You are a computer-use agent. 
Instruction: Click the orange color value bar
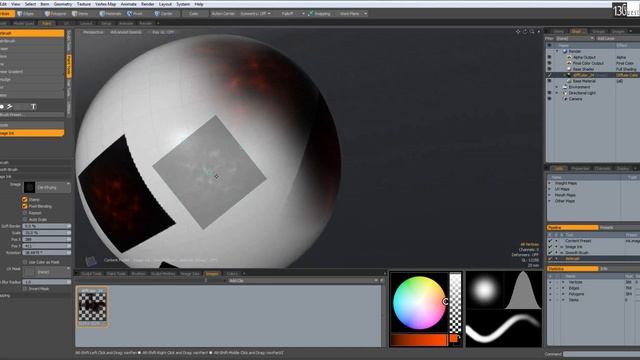[419, 340]
